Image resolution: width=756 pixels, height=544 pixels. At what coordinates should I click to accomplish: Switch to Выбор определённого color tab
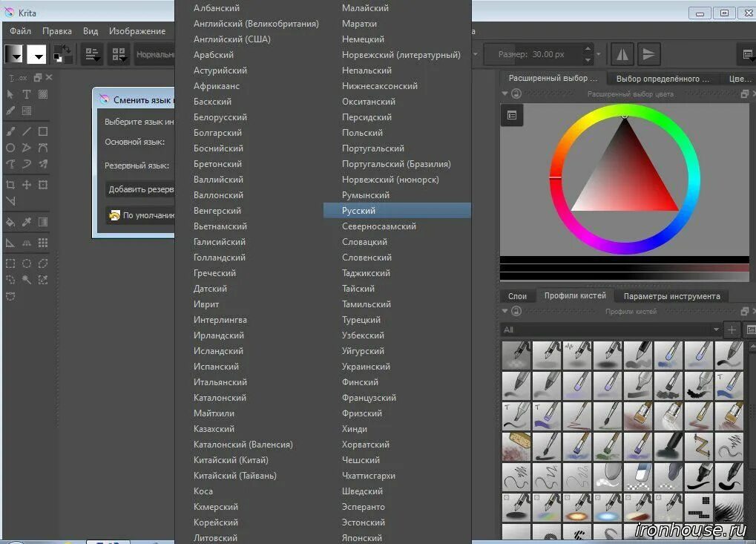(663, 79)
